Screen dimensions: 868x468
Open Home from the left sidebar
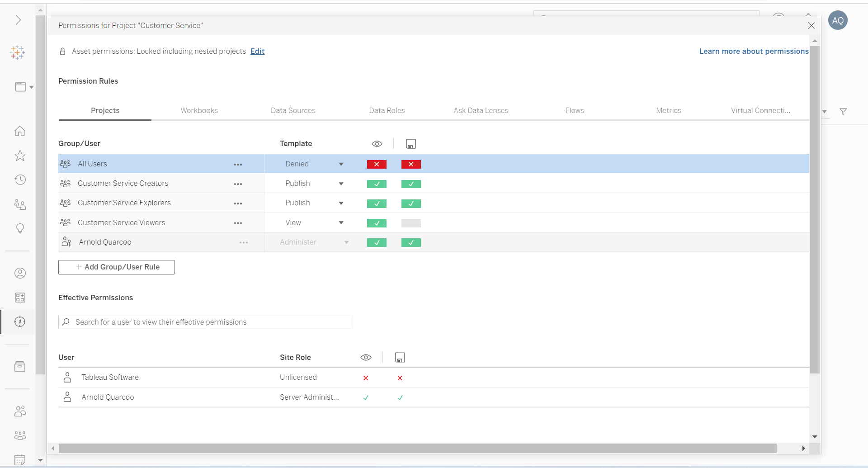tap(20, 131)
